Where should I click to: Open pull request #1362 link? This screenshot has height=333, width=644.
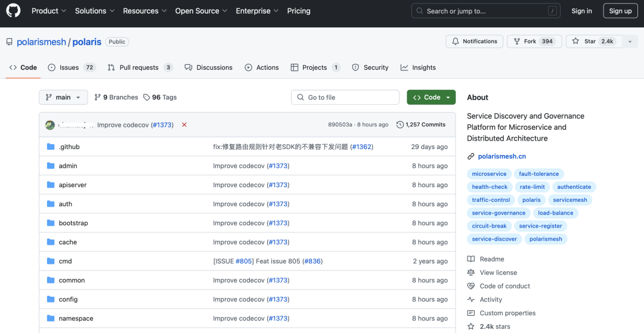pos(361,147)
